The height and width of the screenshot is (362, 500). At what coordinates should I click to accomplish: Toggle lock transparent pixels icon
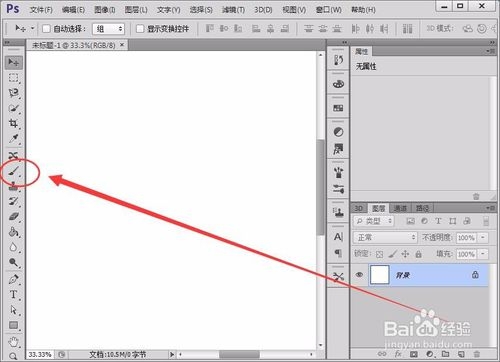[379, 254]
